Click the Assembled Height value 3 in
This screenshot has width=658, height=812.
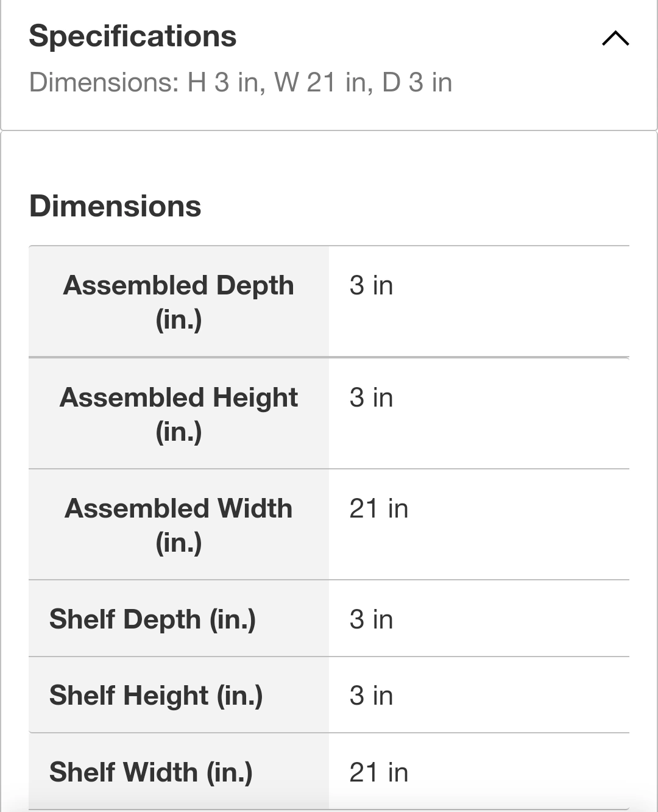tap(371, 397)
